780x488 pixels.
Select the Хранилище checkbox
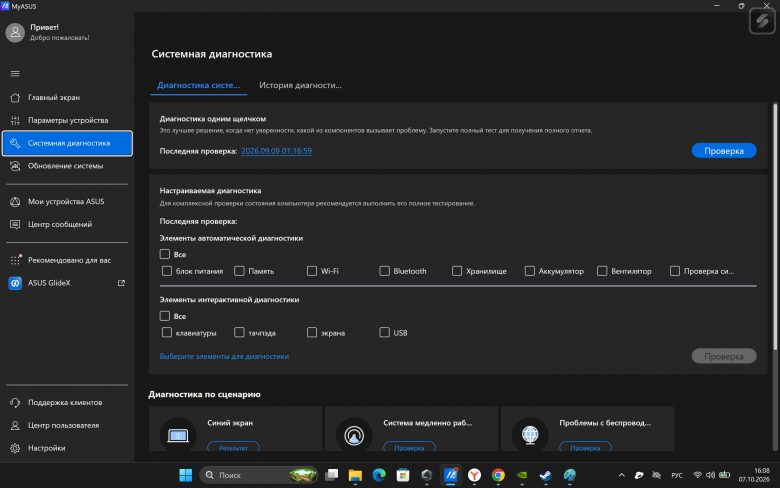coord(457,271)
